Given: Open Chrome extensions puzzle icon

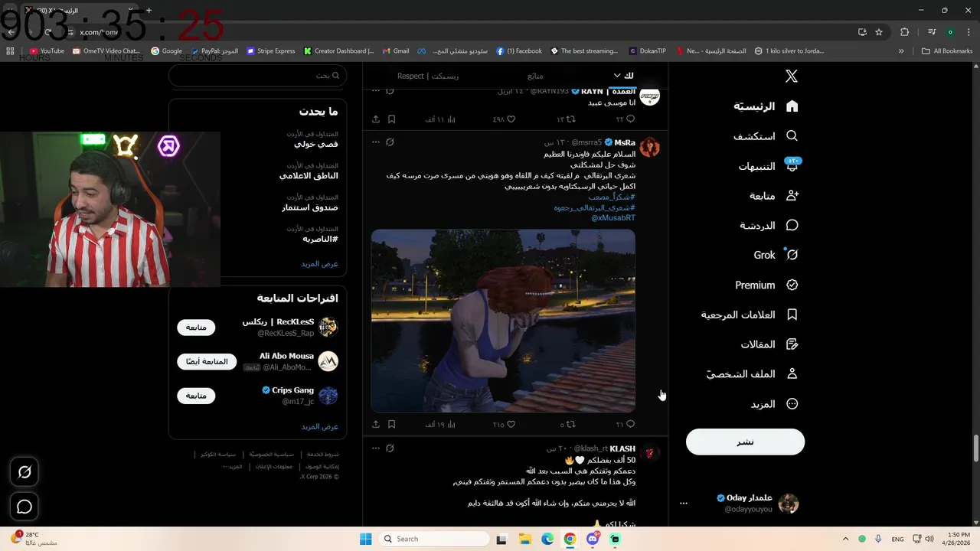Looking at the screenshot, I should pos(904,32).
